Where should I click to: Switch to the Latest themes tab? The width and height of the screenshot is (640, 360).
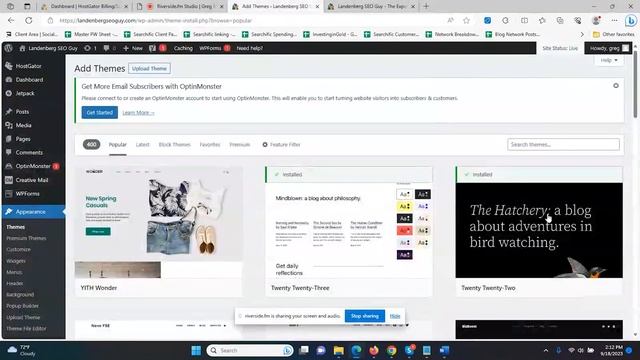click(x=142, y=144)
